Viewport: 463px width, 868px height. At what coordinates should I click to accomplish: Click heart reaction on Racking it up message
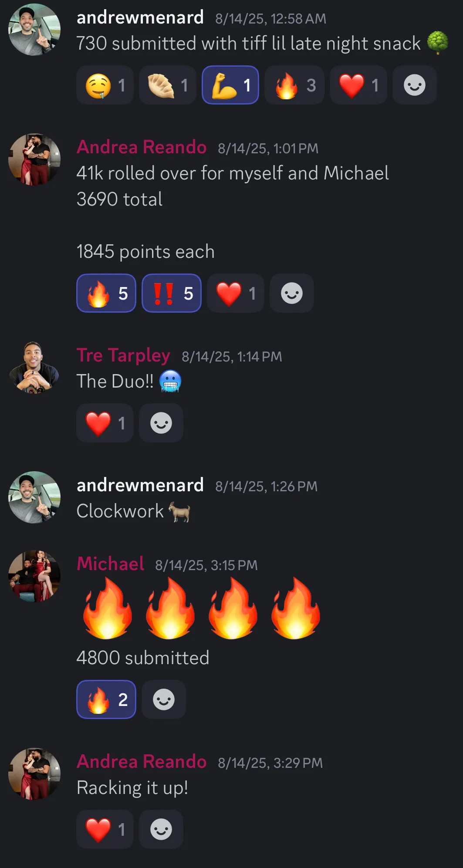pos(105,829)
